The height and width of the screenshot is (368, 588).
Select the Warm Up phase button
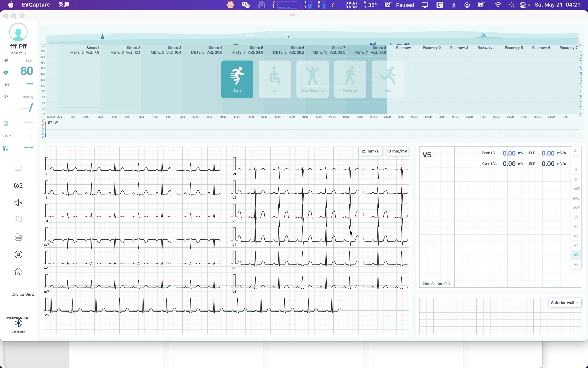[x=350, y=79]
